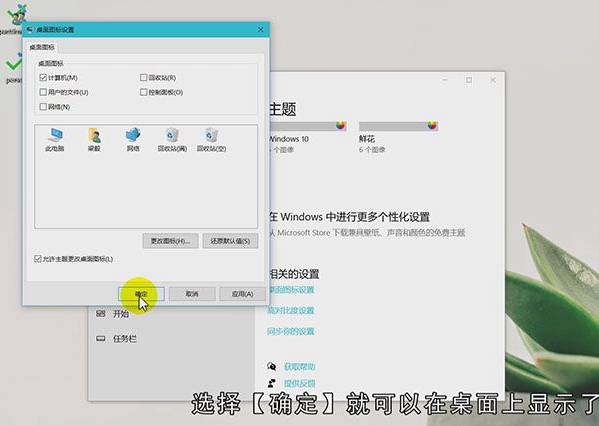The width and height of the screenshot is (599, 426).
Task: Open 任务栏 in Settings sidebar
Action: point(125,339)
